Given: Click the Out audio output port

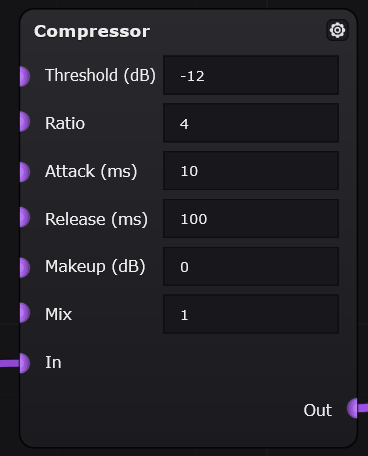Looking at the screenshot, I should pos(353,408).
